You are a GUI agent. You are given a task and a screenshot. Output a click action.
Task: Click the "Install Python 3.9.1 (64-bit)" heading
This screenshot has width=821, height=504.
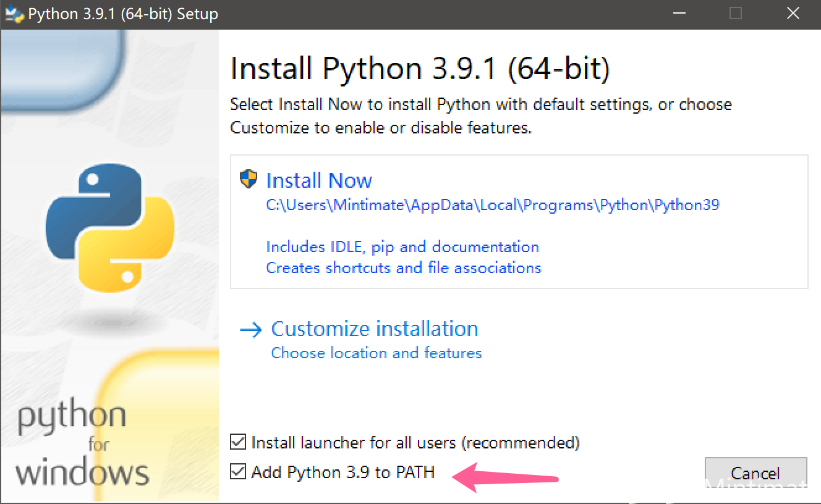pos(420,68)
